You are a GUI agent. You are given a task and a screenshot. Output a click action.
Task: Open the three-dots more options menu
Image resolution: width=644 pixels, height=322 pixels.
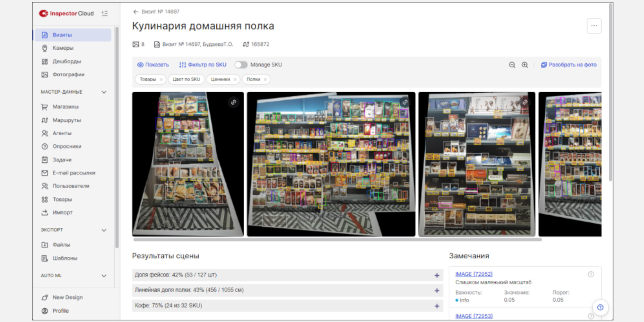click(594, 26)
